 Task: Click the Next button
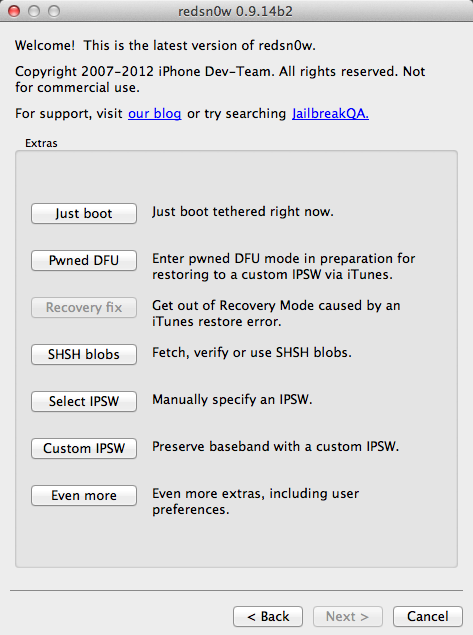347,616
